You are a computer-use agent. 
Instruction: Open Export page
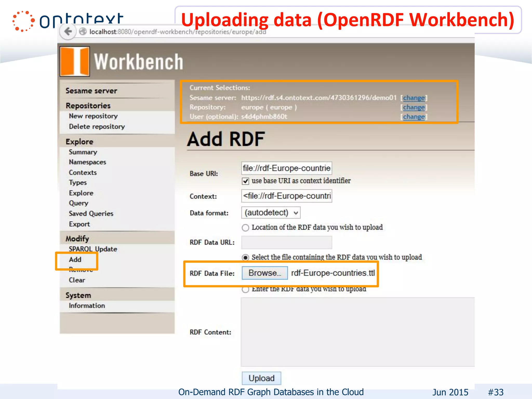click(x=79, y=224)
